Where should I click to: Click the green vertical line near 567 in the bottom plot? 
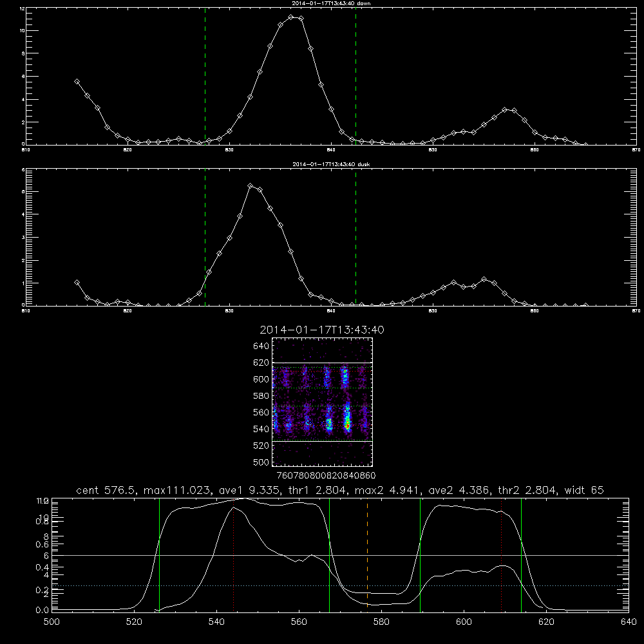[329, 554]
